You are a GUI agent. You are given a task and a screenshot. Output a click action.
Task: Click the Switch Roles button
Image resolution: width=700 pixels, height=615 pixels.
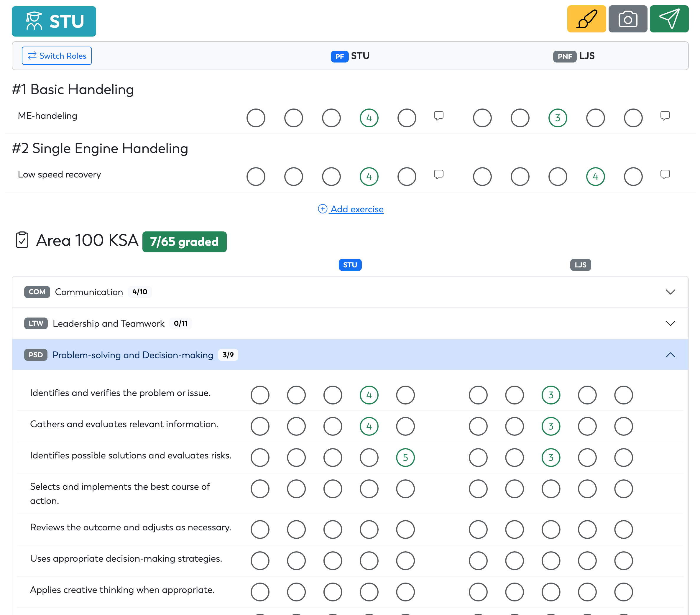click(x=57, y=56)
